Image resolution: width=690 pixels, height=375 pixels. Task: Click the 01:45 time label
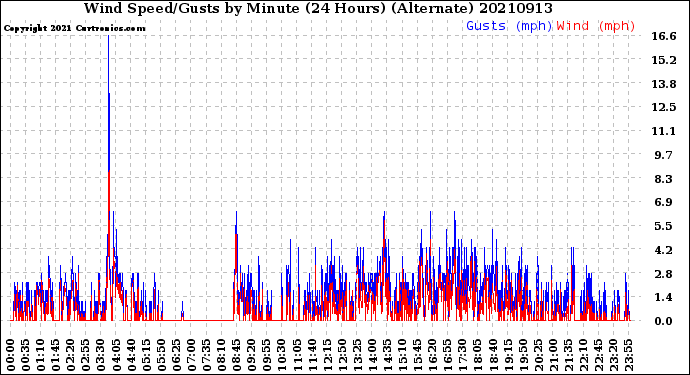click(x=56, y=355)
